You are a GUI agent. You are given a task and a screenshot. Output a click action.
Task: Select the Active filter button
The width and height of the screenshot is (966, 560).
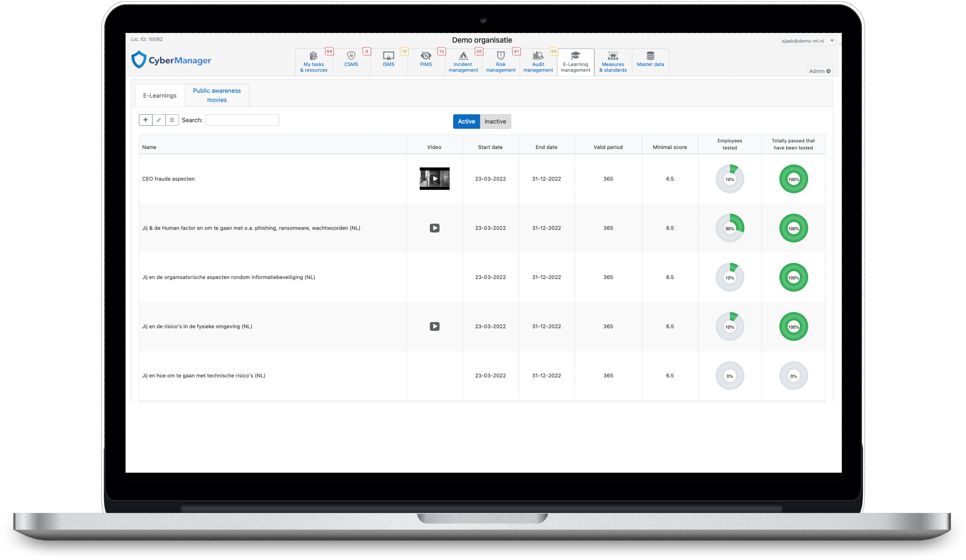(466, 121)
